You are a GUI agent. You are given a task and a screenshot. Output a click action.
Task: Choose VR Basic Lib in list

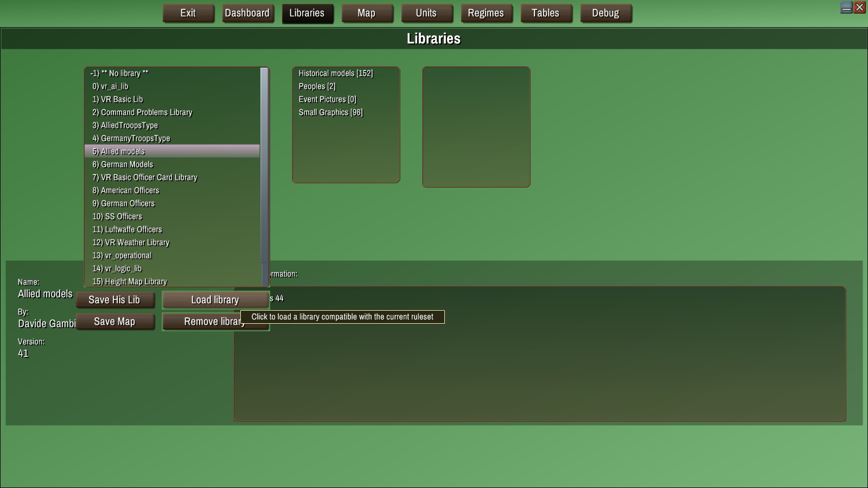coord(173,99)
